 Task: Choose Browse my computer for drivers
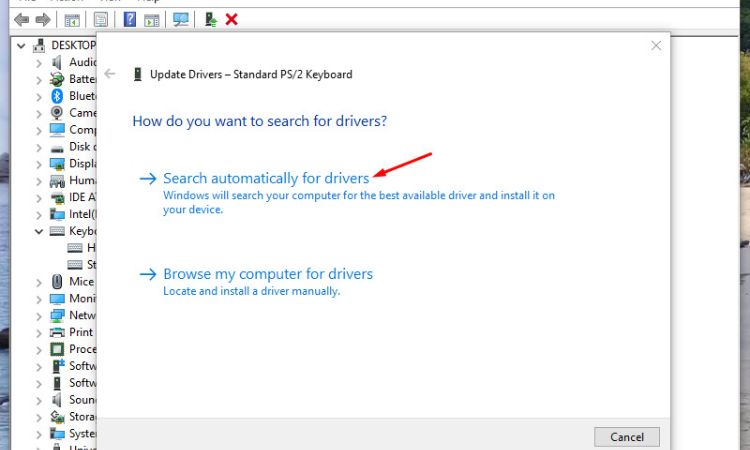(x=268, y=274)
